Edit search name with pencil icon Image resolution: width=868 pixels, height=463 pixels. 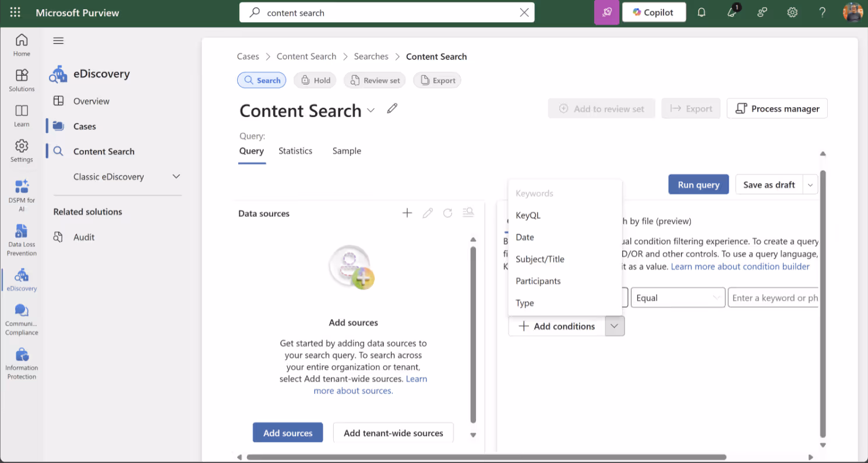tap(392, 108)
